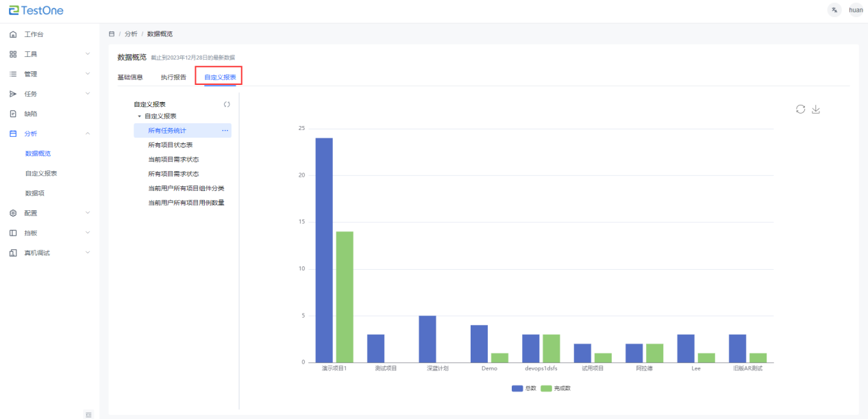Click the collapse sidebar icon at bottom
The height and width of the screenshot is (419, 868).
point(88,414)
